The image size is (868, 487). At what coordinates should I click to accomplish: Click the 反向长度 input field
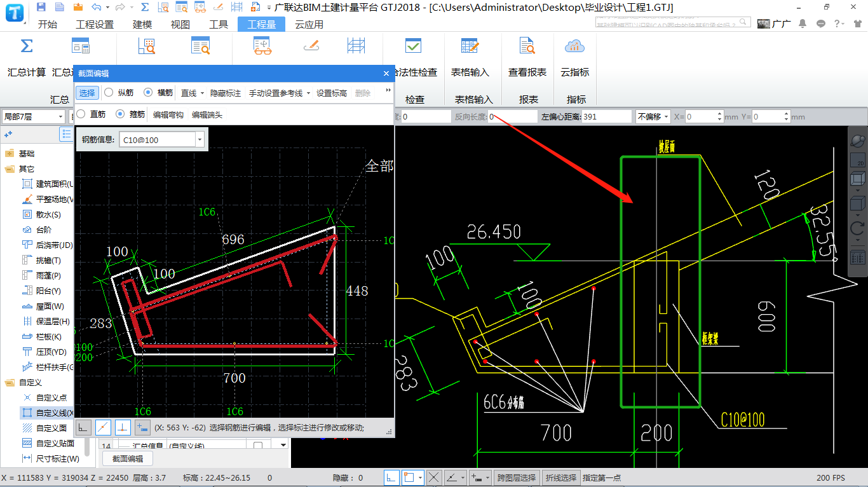pos(513,117)
